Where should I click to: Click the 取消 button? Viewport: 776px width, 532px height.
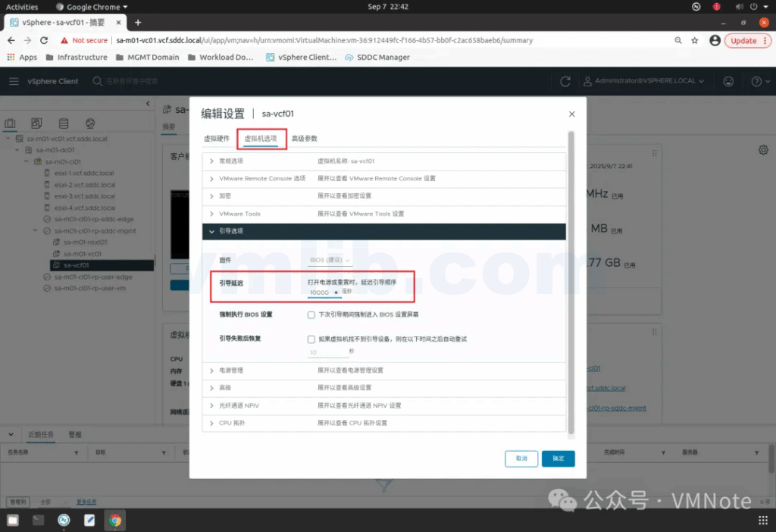click(521, 458)
